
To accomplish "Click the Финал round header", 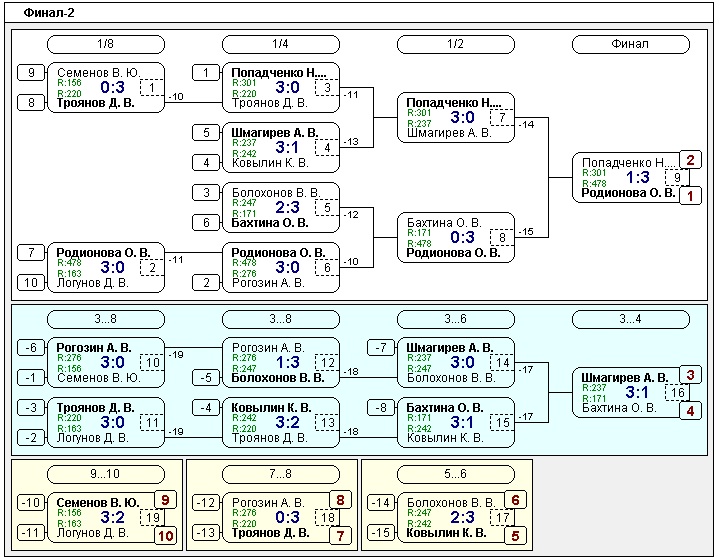I will [630, 44].
